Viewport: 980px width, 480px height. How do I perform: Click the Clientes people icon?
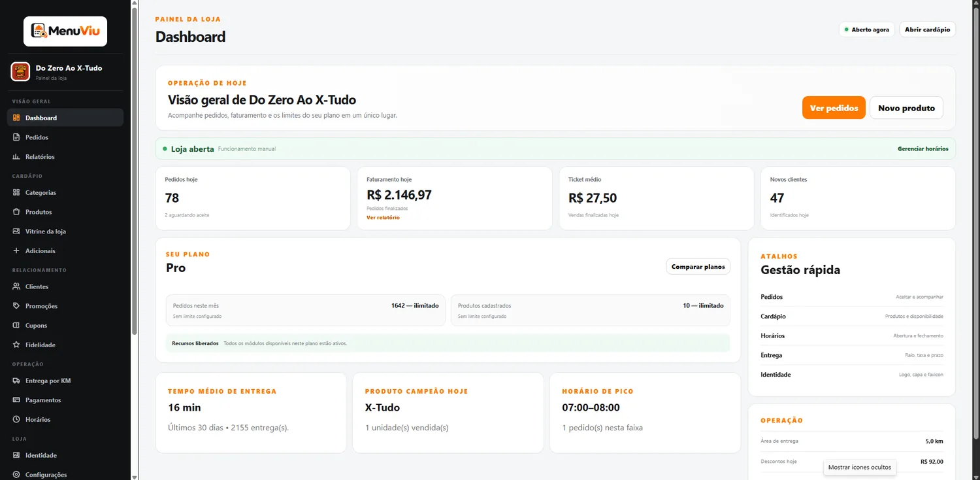16,286
